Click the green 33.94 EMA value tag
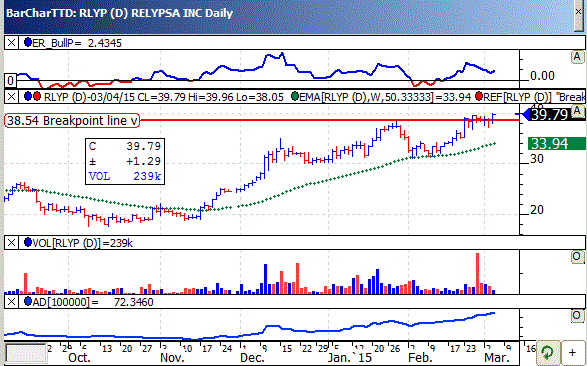The height and width of the screenshot is (366, 587). pos(557,144)
